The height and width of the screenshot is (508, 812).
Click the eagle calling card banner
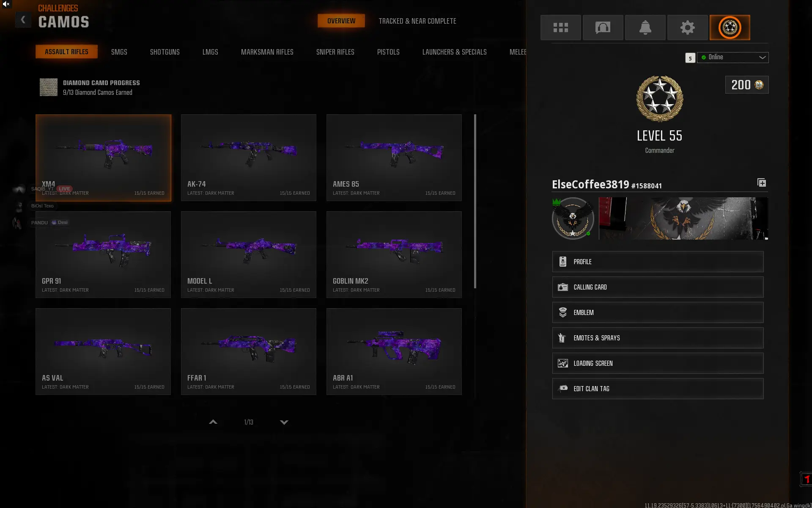click(x=683, y=218)
